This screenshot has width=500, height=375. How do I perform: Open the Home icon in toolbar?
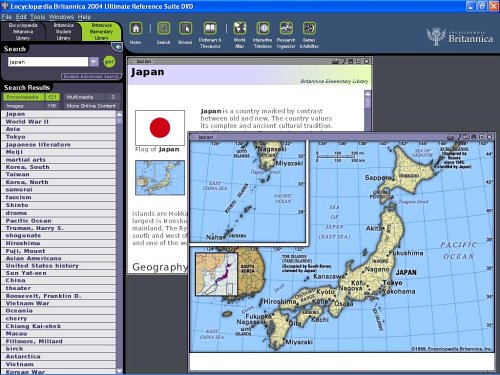(x=136, y=29)
